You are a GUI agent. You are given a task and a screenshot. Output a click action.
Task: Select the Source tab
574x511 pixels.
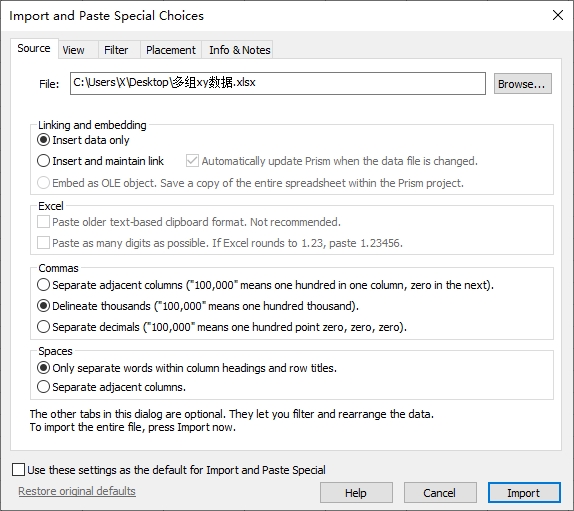point(34,48)
